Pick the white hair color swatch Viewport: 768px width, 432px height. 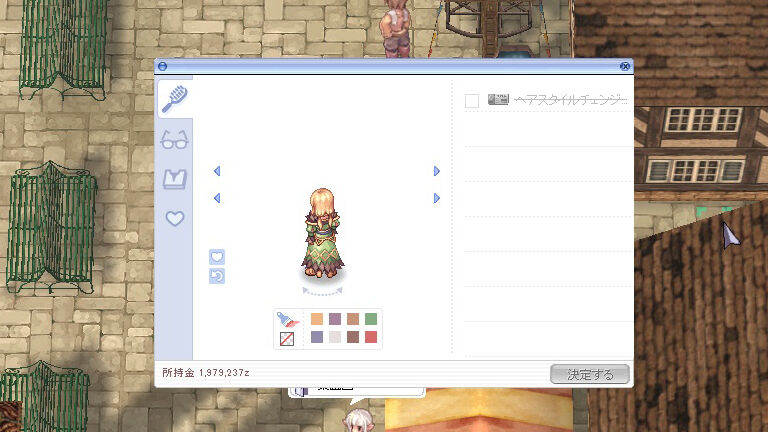(x=335, y=337)
